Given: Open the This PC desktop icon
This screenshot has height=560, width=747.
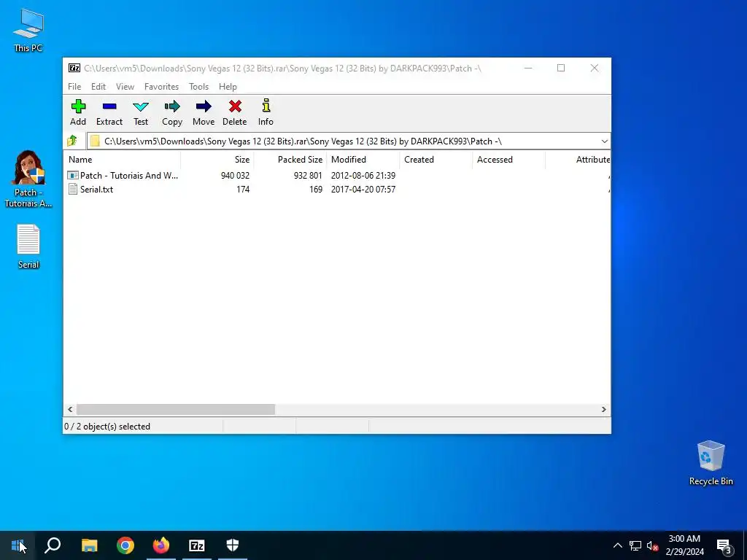Looking at the screenshot, I should [28, 30].
